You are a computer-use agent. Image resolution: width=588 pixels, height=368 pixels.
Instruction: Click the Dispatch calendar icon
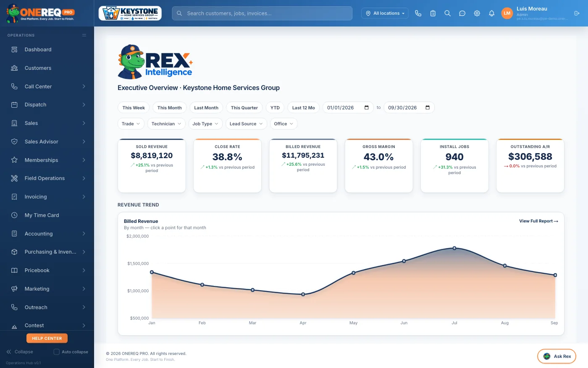click(14, 105)
